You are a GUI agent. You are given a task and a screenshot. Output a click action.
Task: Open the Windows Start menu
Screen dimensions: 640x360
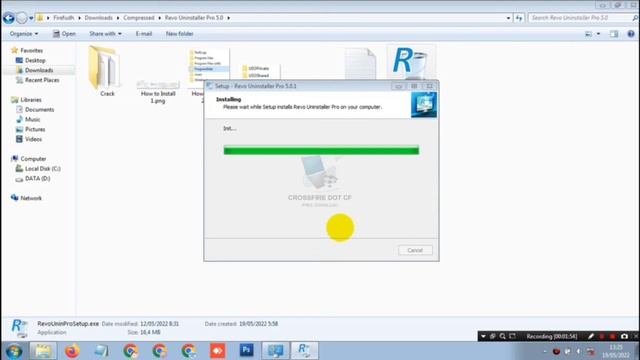[x=13, y=351]
